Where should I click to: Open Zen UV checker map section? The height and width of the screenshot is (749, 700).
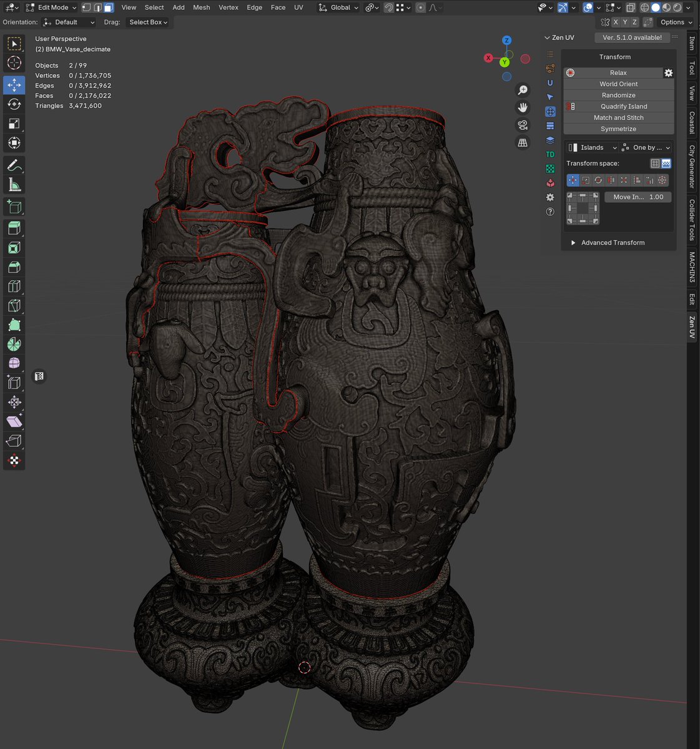click(550, 169)
